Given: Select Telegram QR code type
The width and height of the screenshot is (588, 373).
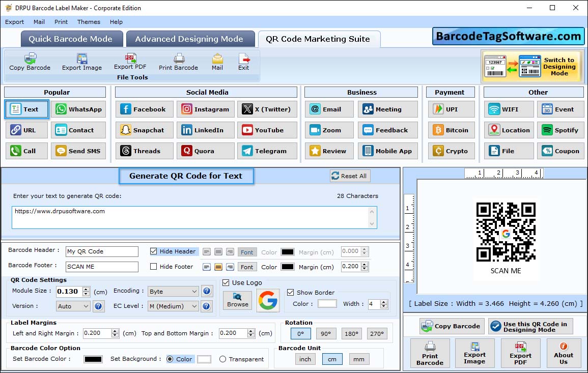Looking at the screenshot, I should [267, 151].
